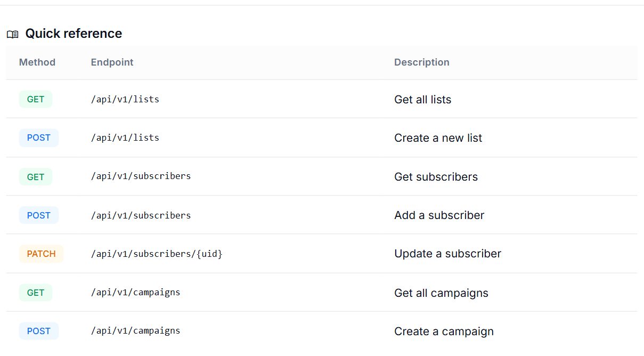Click the Method column header
Screen dimensions: 644x356
(37, 62)
